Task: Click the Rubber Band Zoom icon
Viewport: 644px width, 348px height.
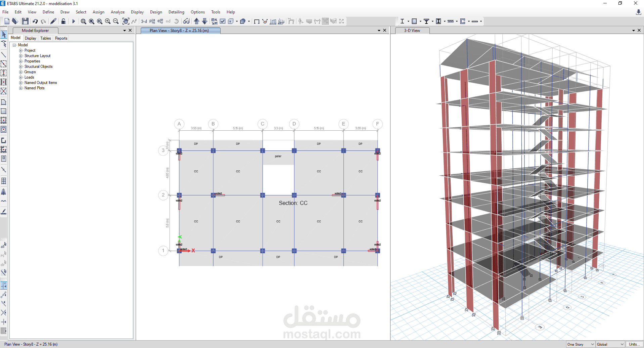Action: point(84,21)
